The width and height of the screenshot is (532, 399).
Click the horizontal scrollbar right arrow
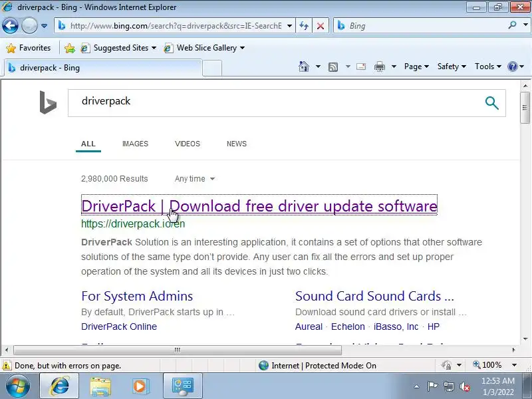(x=513, y=350)
